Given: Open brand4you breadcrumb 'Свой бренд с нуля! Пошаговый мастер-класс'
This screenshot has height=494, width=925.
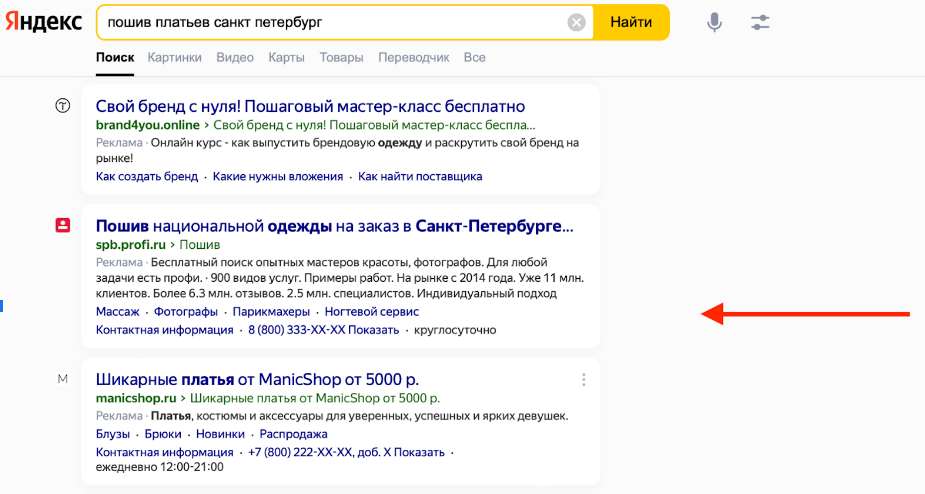Looking at the screenshot, I should coord(374,125).
